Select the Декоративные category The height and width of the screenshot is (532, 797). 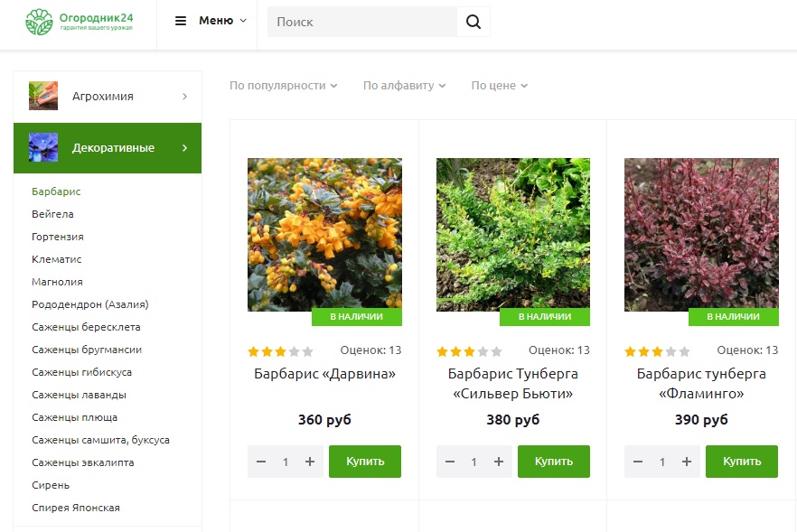point(108,148)
